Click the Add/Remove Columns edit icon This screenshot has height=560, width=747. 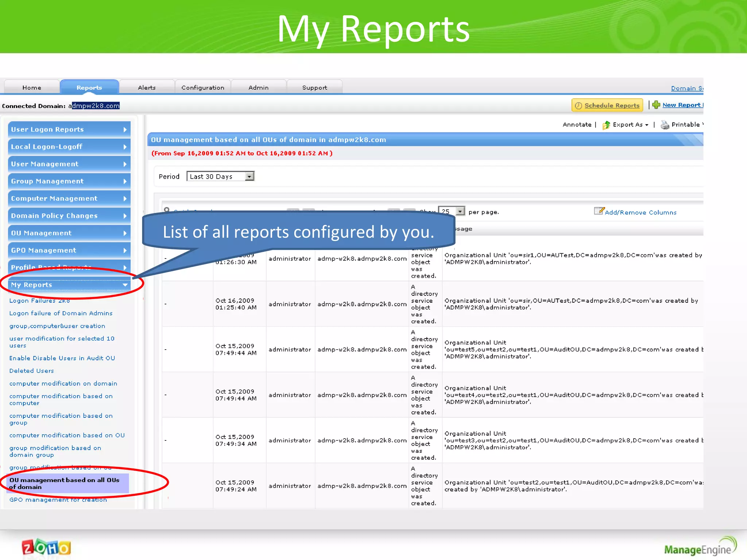(599, 211)
